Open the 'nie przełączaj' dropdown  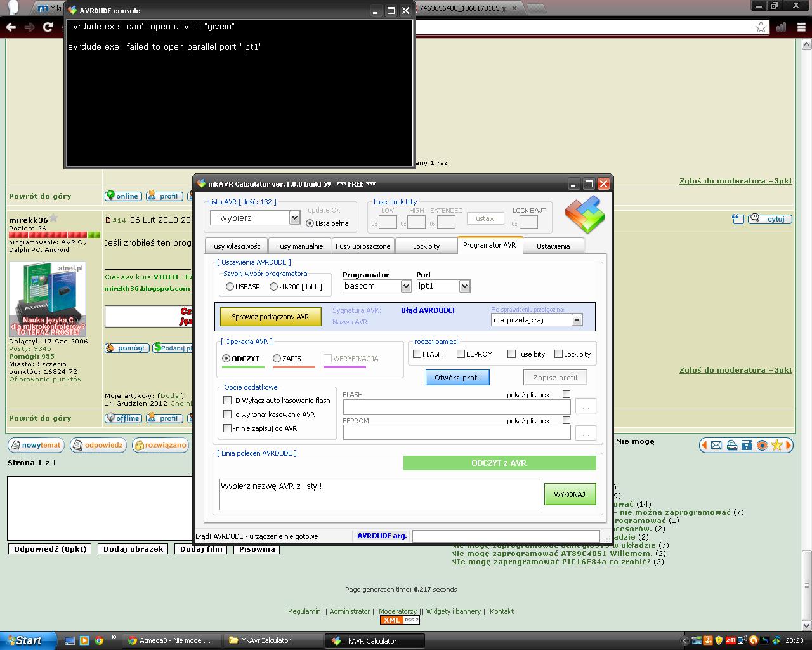537,320
